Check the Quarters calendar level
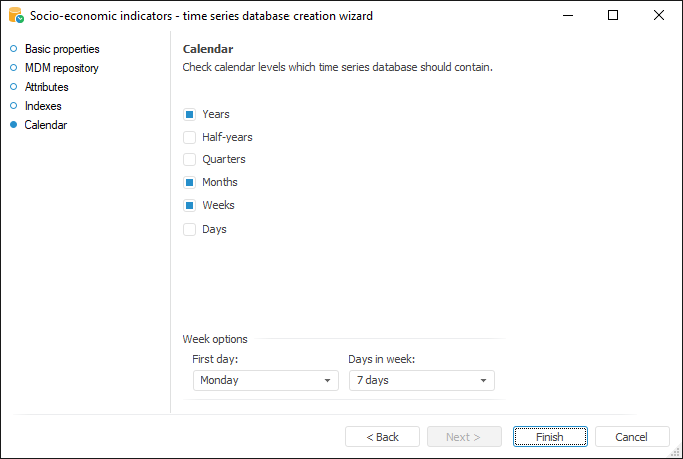Viewport: 683px width, 459px height. 189,159
